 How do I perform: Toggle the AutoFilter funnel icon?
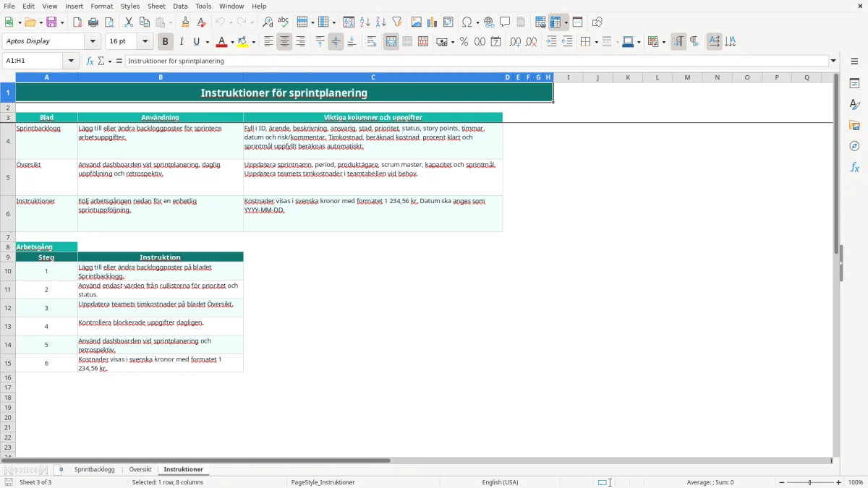pos(396,22)
